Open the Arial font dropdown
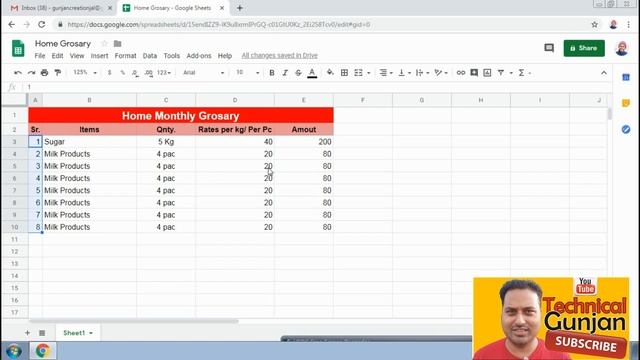Screen dimensions: 640x360 click(x=203, y=73)
